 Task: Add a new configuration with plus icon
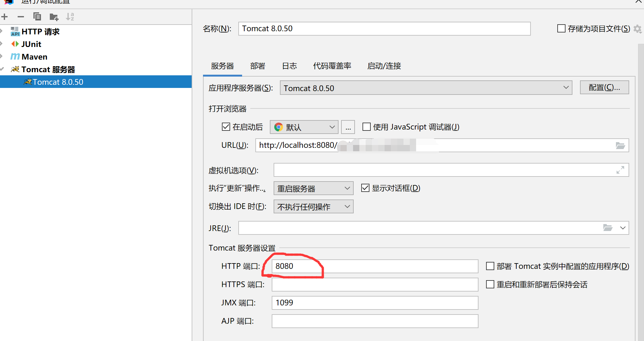coord(4,17)
